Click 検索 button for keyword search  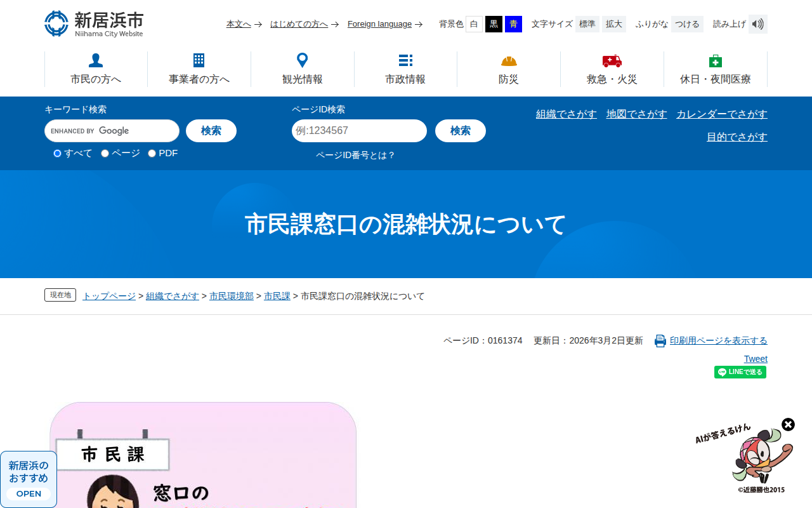coord(211,131)
